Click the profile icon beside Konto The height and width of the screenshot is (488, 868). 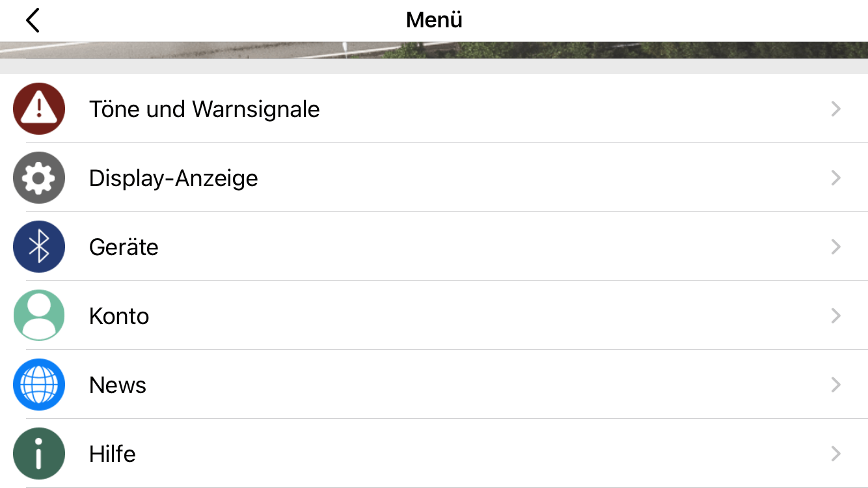click(39, 316)
